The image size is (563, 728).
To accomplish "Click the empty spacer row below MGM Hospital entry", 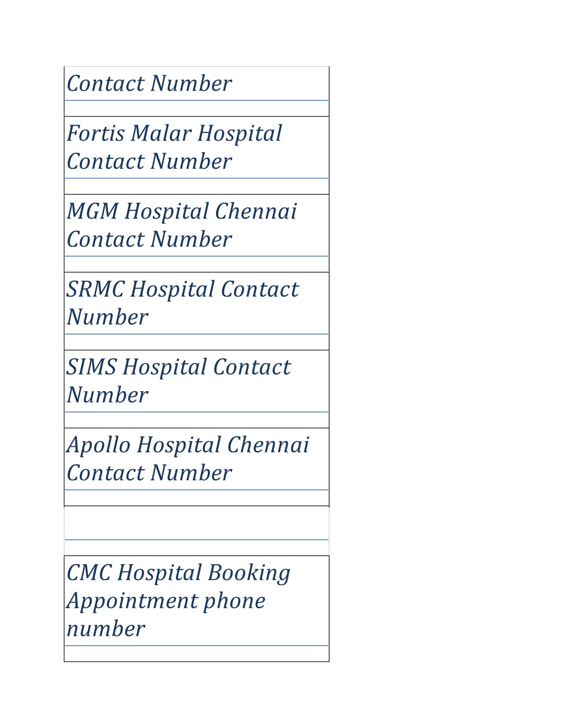I will (x=196, y=264).
